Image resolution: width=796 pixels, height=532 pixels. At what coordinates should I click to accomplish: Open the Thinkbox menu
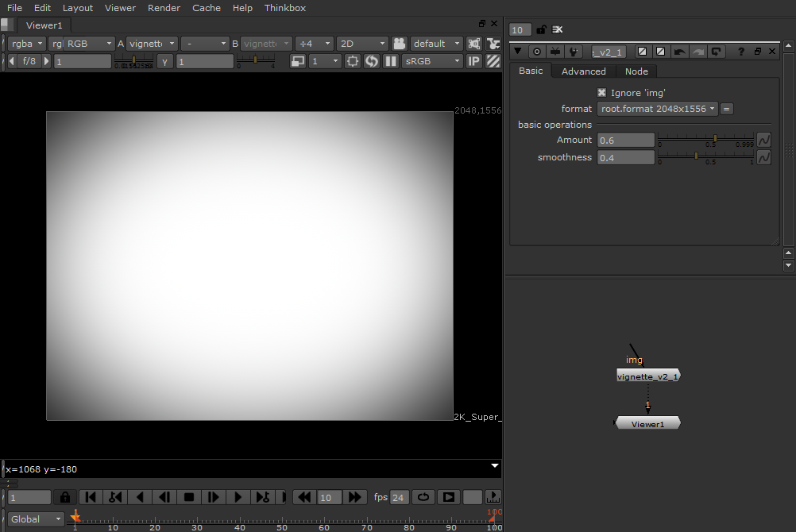coord(284,8)
